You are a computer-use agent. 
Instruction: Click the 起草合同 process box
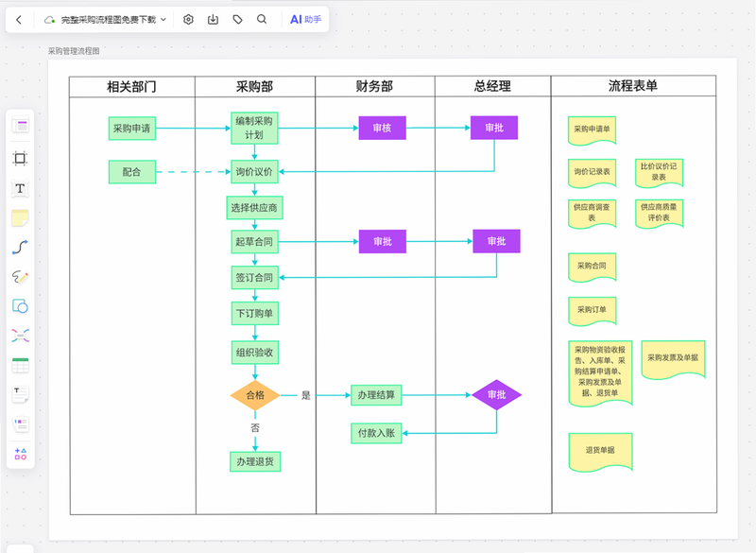pyautogui.click(x=254, y=242)
